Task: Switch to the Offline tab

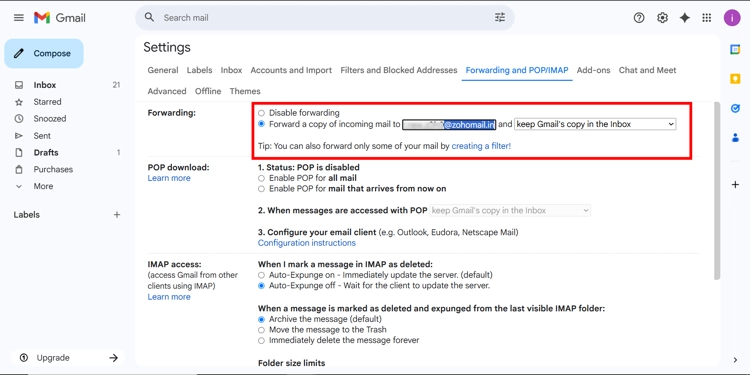Action: [x=208, y=91]
